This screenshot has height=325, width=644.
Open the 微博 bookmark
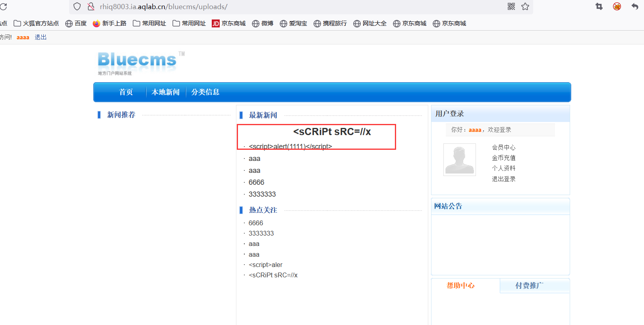(263, 23)
